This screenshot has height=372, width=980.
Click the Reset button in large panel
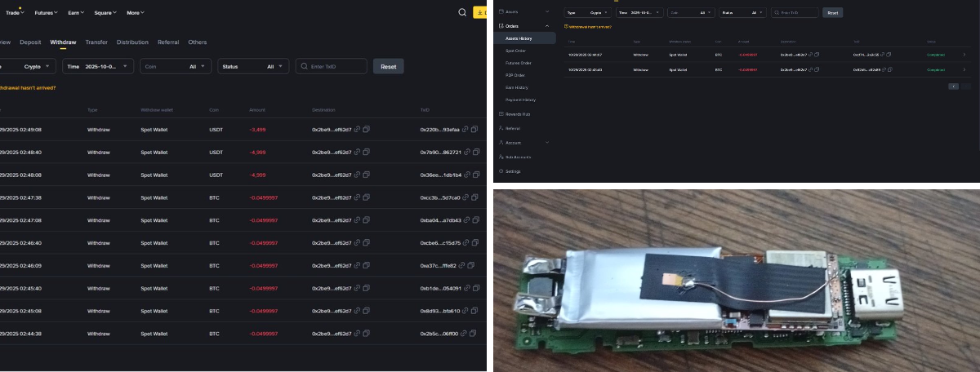point(389,66)
